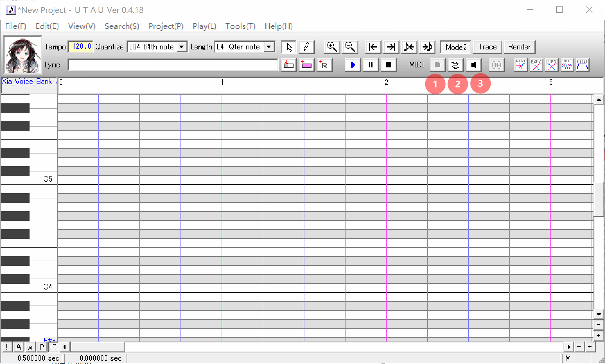Select the arrow selection tool
This screenshot has width=605, height=364.
tap(289, 47)
